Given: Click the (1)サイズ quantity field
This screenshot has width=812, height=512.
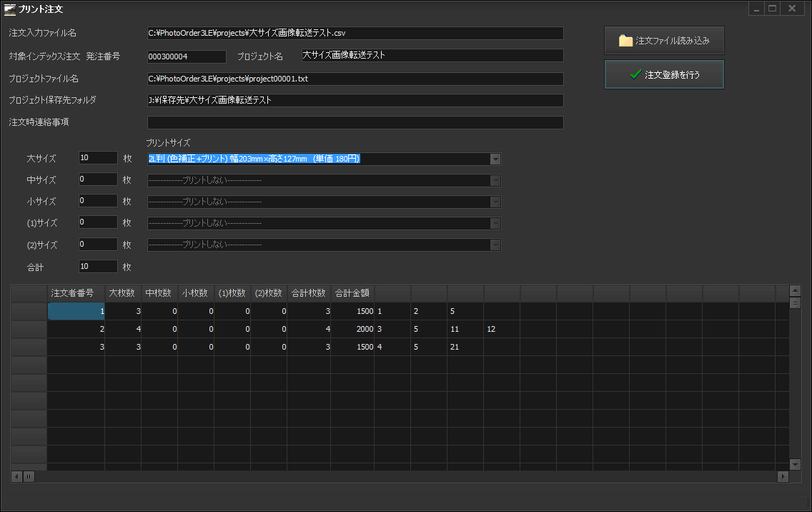Looking at the screenshot, I should (x=98, y=222).
